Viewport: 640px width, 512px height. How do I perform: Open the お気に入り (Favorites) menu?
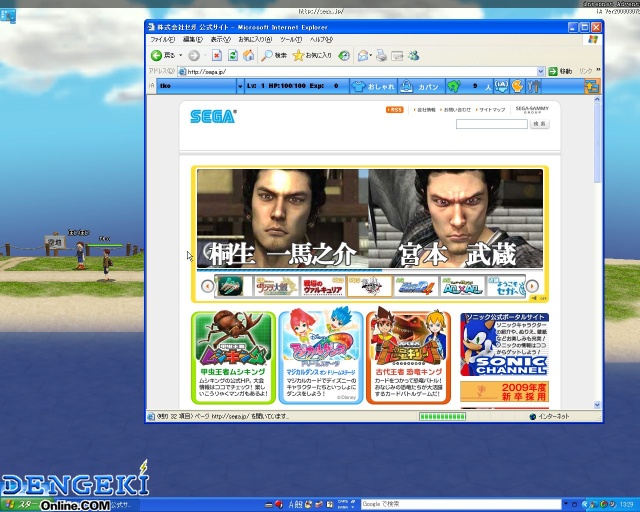pos(255,39)
